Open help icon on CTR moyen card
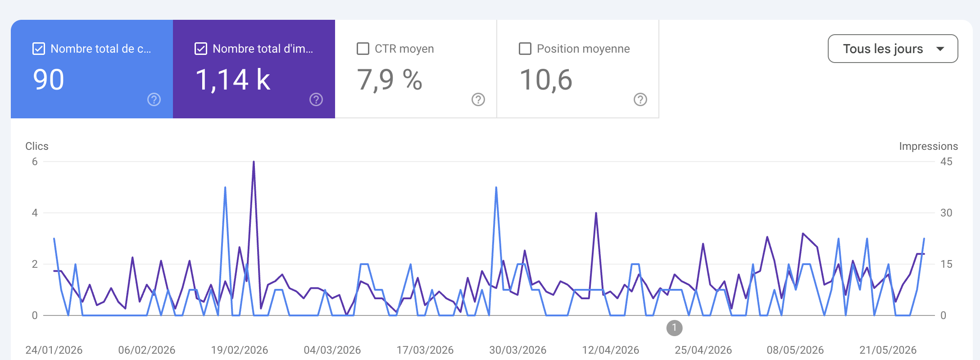This screenshot has width=980, height=360. click(478, 99)
